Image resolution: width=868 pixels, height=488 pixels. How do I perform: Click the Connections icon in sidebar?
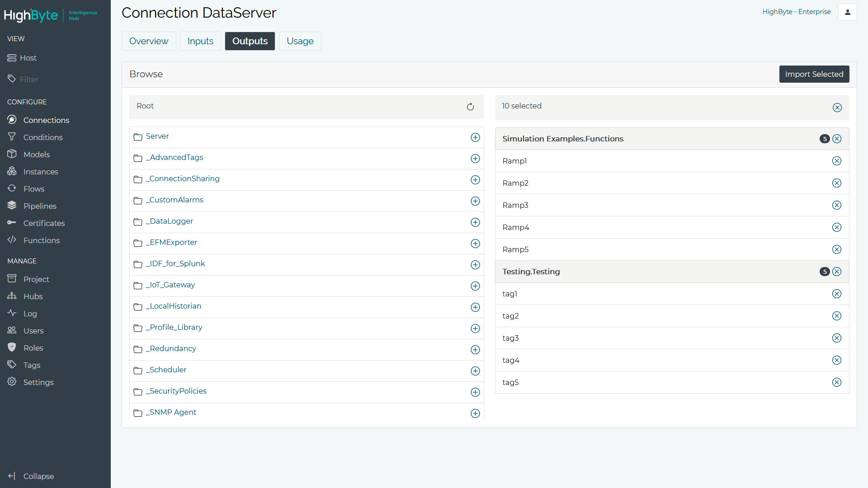pos(12,120)
